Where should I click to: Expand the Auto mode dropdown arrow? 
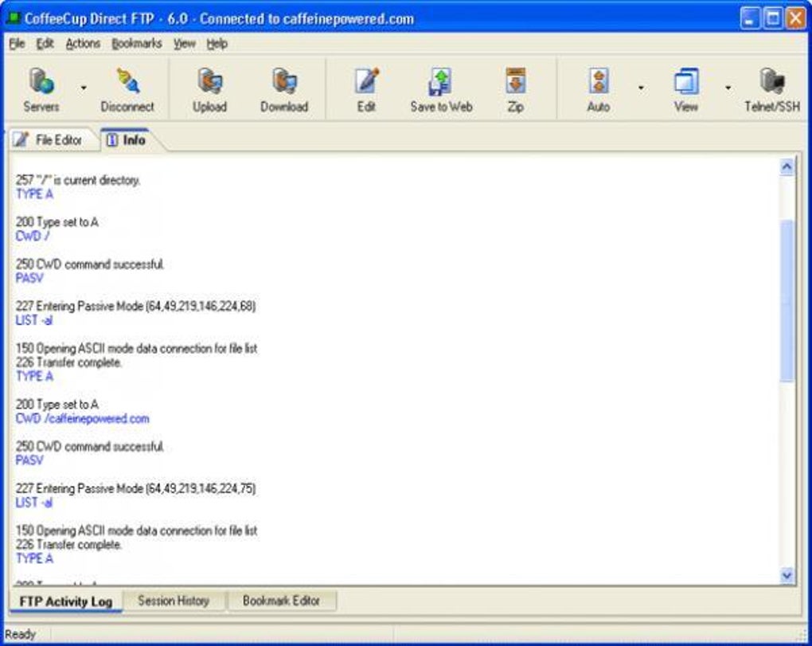tap(641, 88)
